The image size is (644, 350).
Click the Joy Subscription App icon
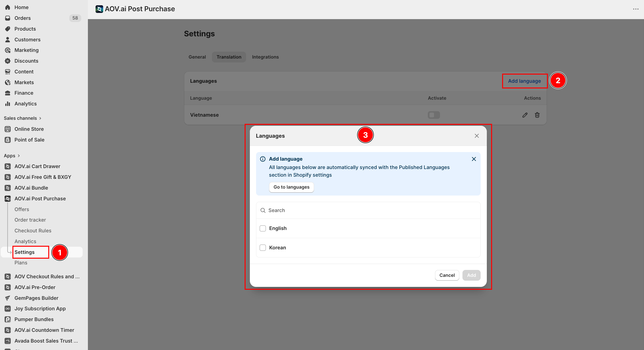click(8, 308)
